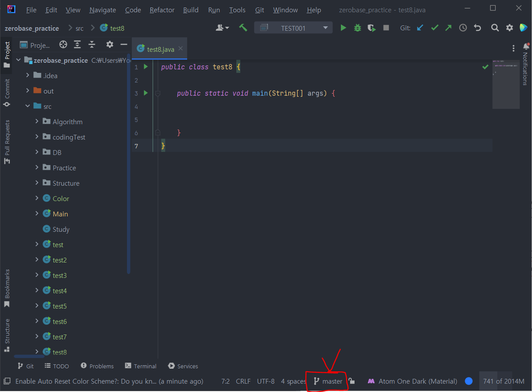The height and width of the screenshot is (392, 532).
Task: Update project via the blue Git pull arrow
Action: click(420, 27)
